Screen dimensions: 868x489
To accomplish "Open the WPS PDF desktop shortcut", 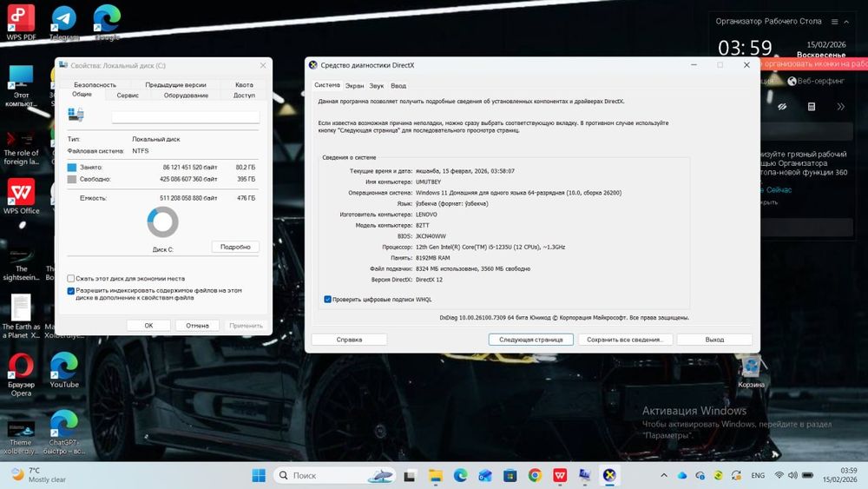I will point(21,23).
